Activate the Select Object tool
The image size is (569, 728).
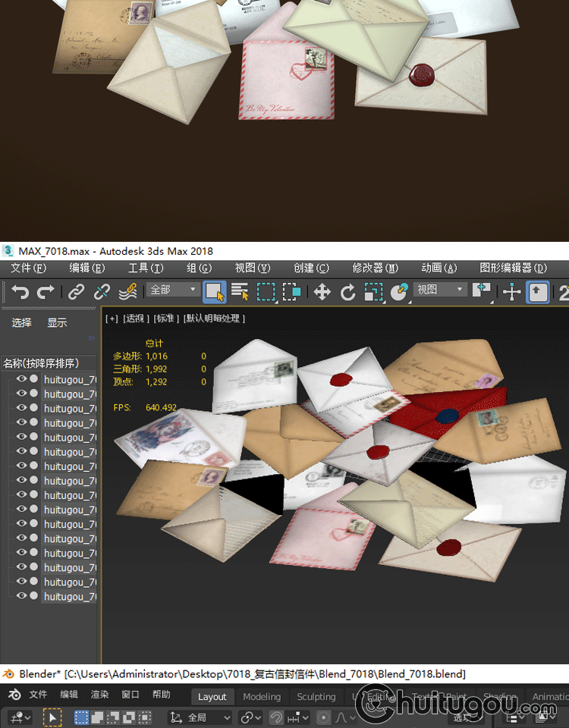tap(215, 291)
